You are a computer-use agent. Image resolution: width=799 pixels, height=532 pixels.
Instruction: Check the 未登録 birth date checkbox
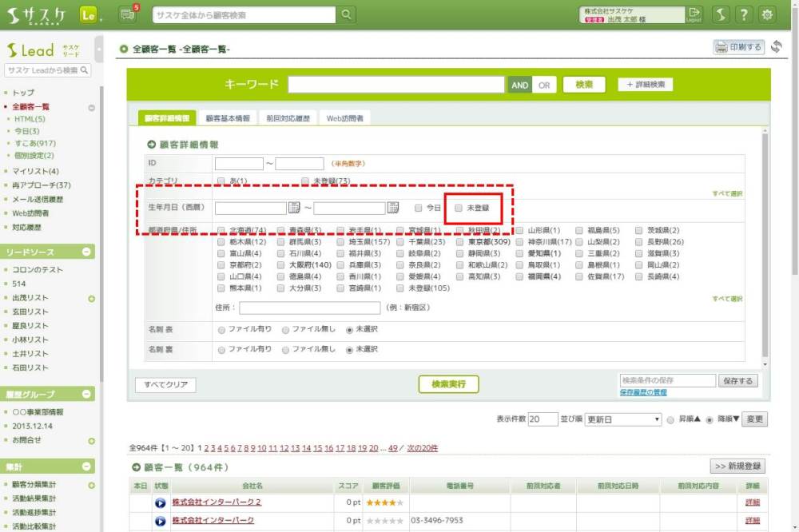459,208
